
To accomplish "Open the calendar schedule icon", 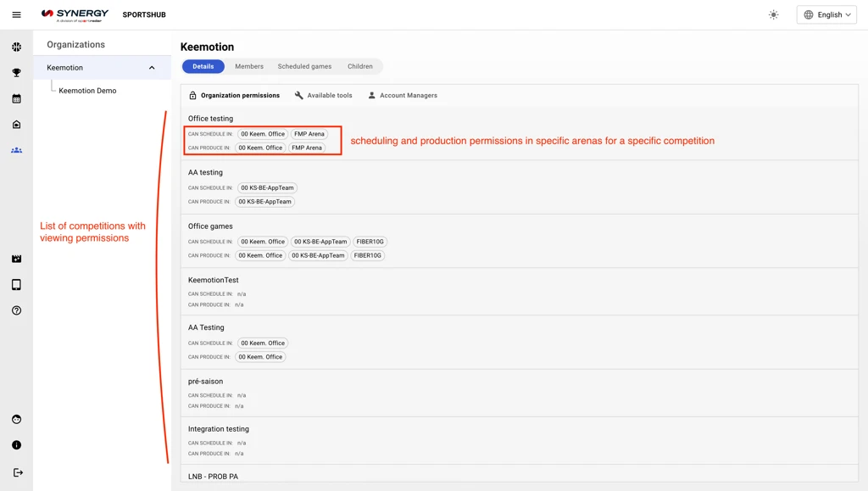I will tap(17, 99).
